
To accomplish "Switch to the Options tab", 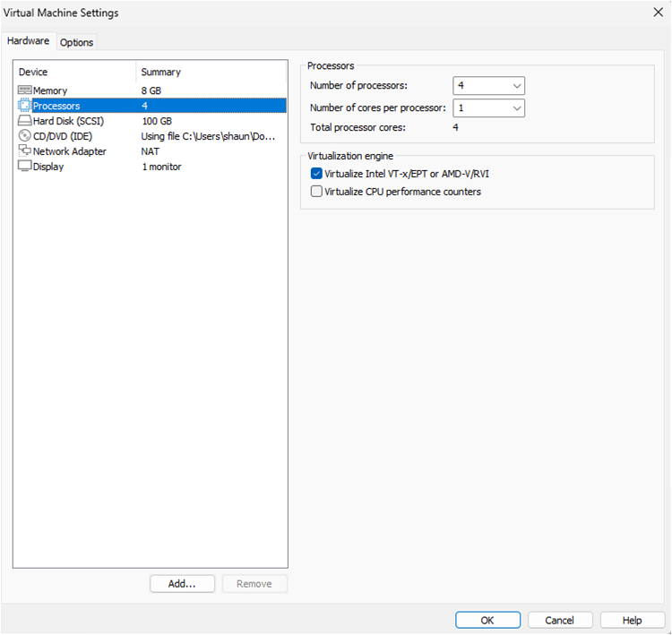I will (77, 42).
